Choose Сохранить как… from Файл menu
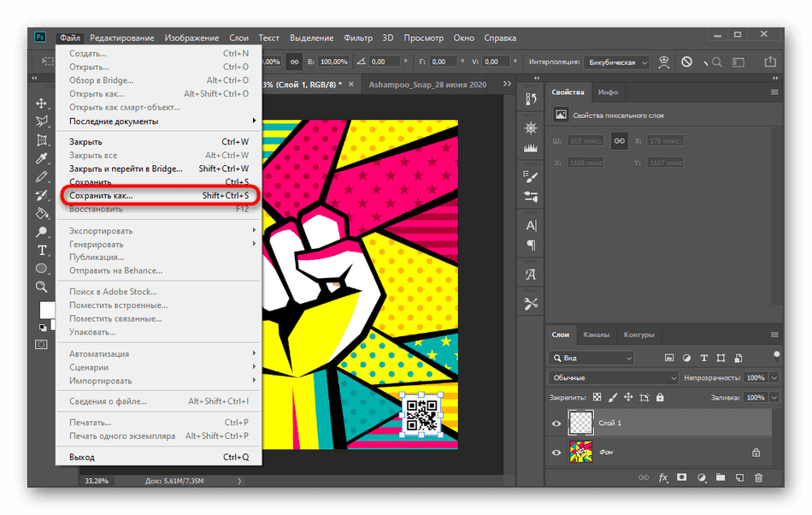 159,196
